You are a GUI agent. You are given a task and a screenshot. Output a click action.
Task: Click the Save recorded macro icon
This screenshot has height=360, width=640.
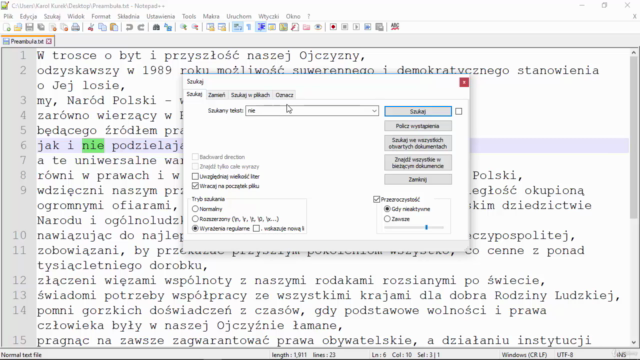click(380, 27)
